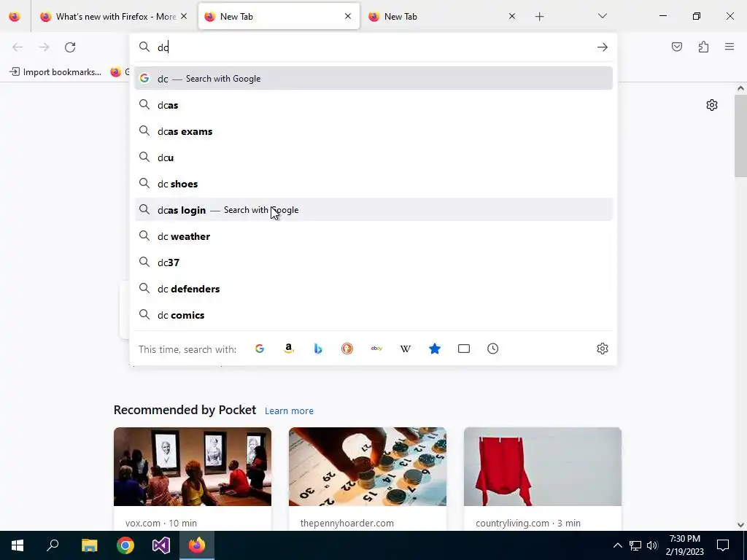Image resolution: width=747 pixels, height=560 pixels.
Task: Close the active New Tab
Action: tap(348, 17)
